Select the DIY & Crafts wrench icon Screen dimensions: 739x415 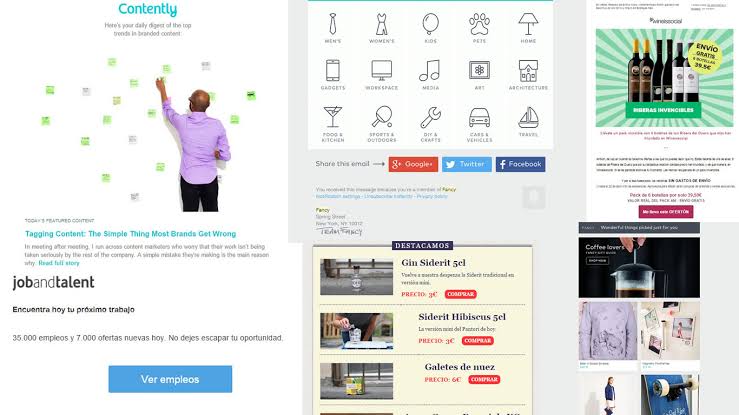tap(430, 117)
